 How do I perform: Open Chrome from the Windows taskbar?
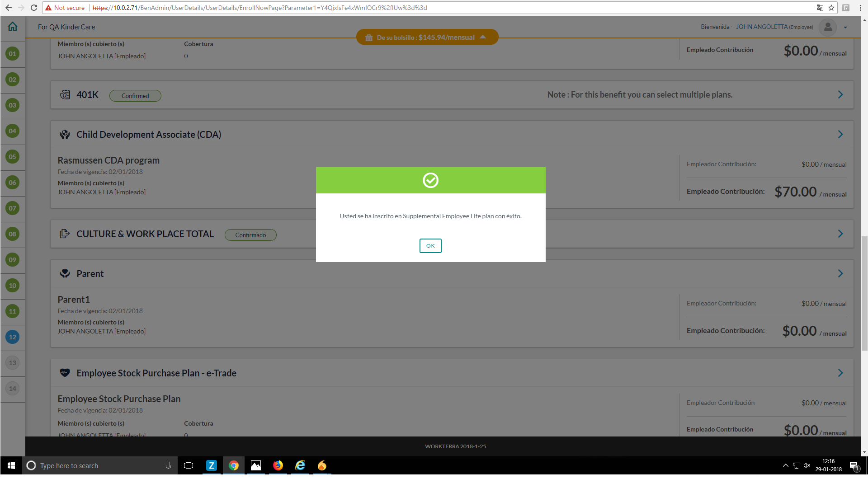pyautogui.click(x=234, y=465)
